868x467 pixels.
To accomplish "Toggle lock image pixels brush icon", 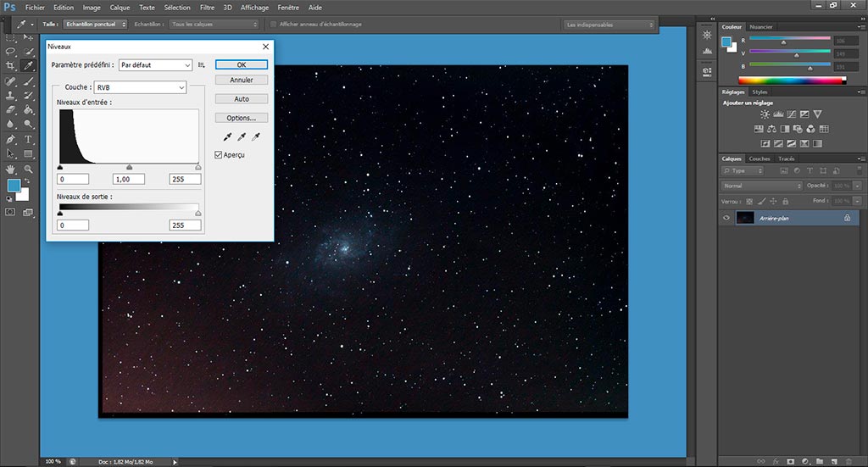I will coord(762,202).
